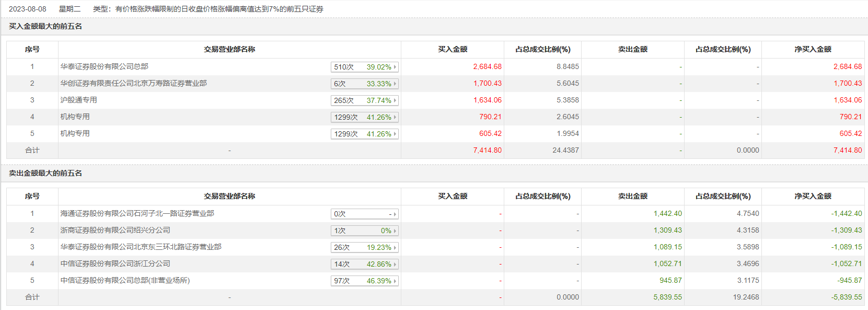
Task: Click arrow icon beside 0次 box
Action: tap(395, 214)
